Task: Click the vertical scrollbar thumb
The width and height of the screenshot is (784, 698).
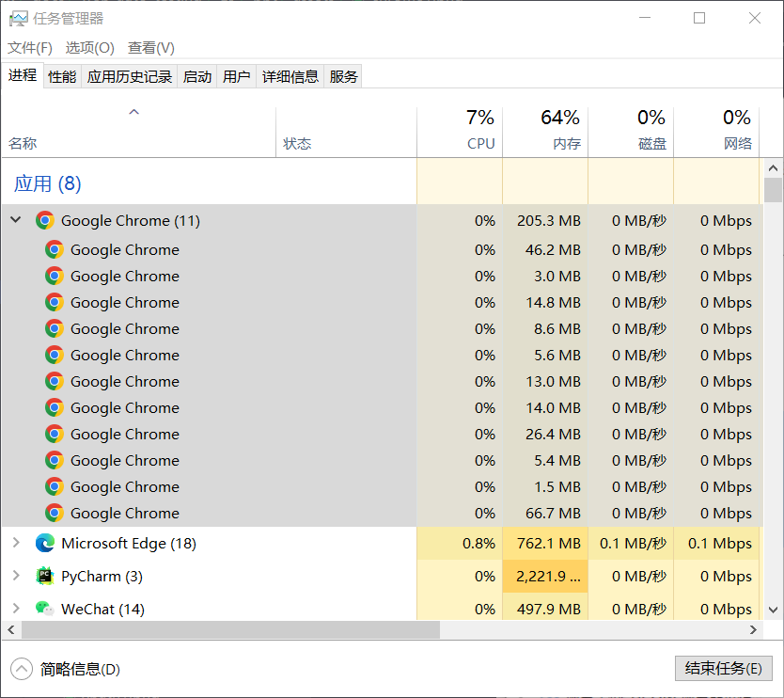Action: (773, 190)
